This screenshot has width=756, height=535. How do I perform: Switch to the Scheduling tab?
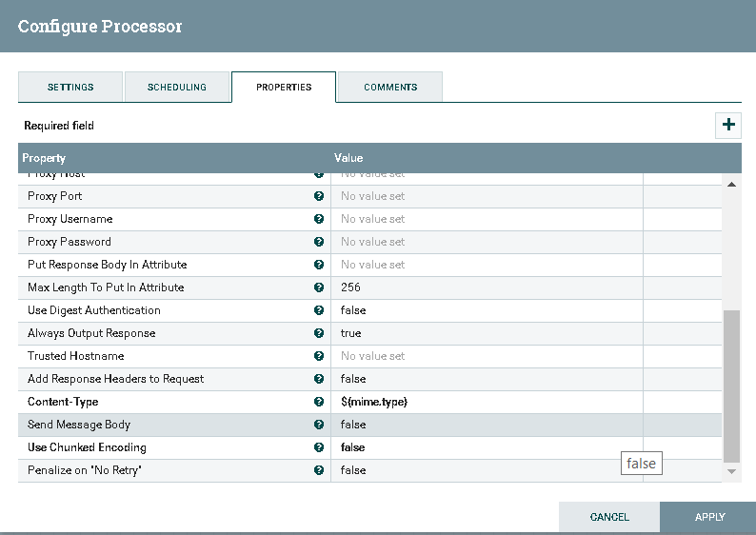coord(177,87)
